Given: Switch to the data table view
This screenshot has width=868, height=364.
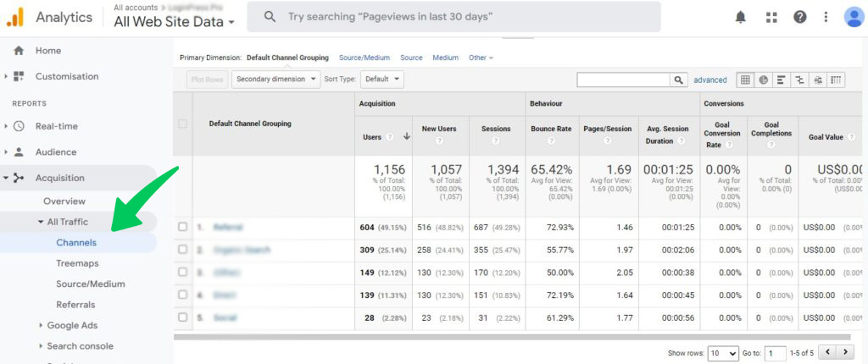Looking at the screenshot, I should pos(745,80).
